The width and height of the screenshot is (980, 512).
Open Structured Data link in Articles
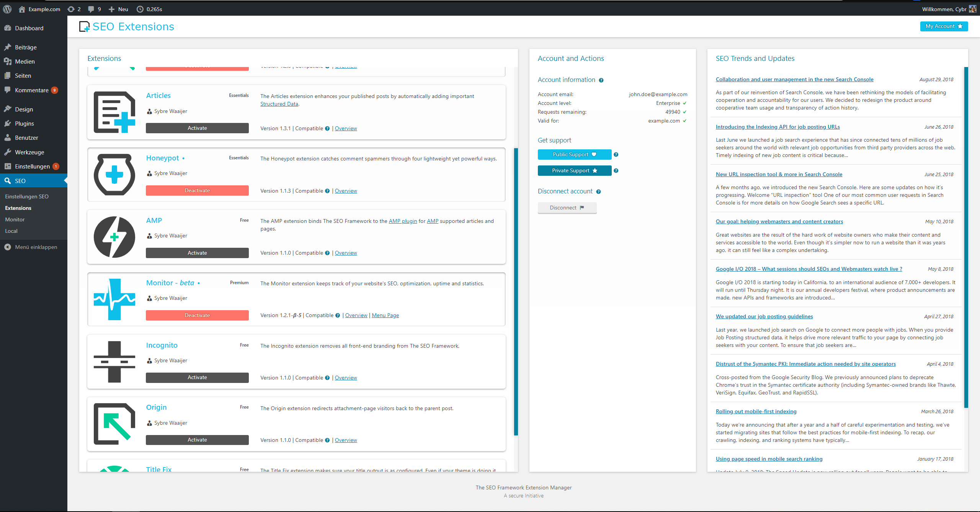[279, 104]
